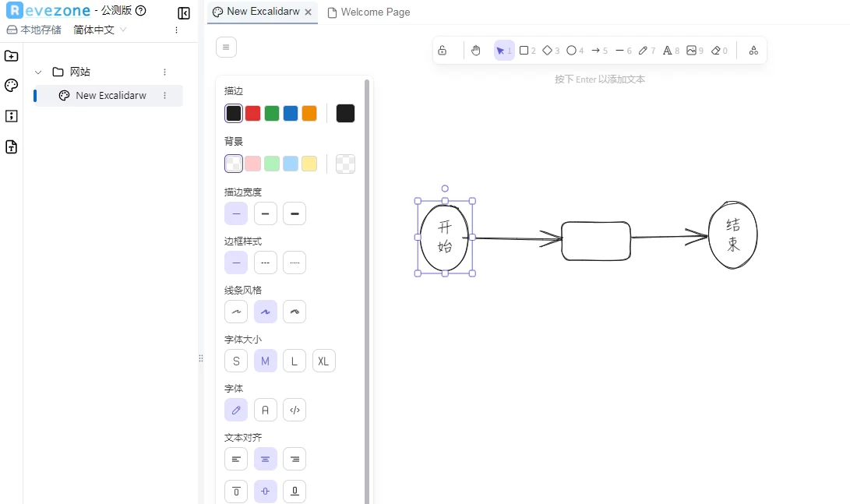Collapse the 网站 folder chevron
Viewport: 850px width, 504px height.
tap(38, 72)
